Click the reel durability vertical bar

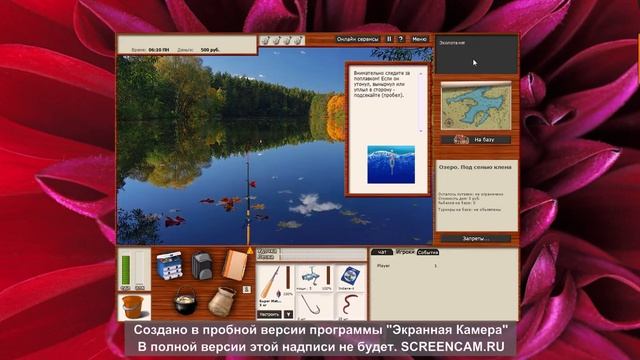(327, 276)
